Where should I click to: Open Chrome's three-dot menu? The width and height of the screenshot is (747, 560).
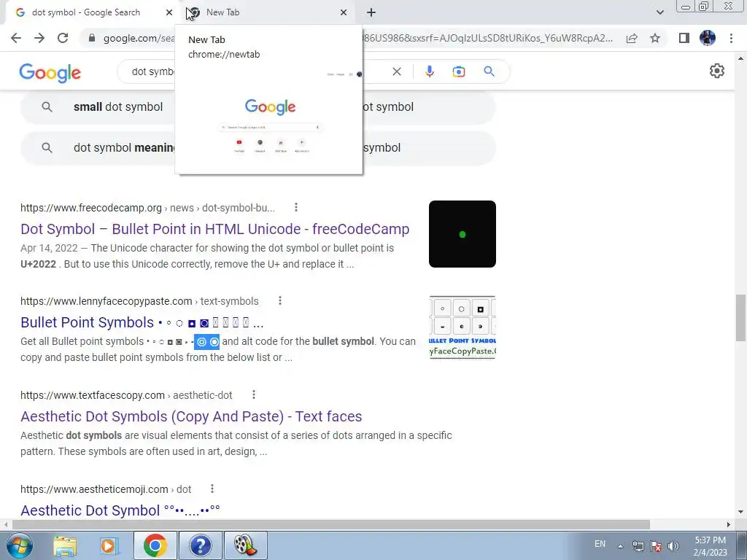click(x=731, y=38)
